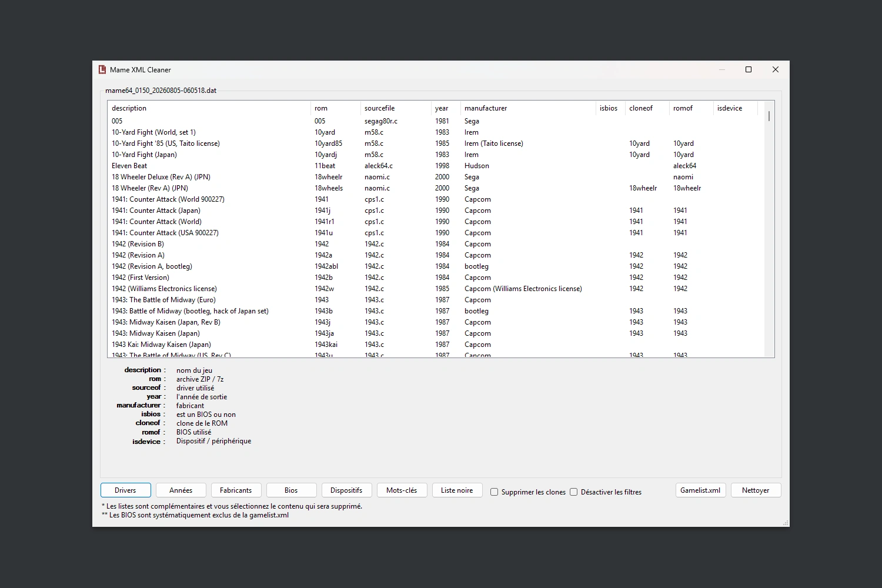This screenshot has width=882, height=588.
Task: Click the 18wheels rom cell
Action: [x=329, y=188]
